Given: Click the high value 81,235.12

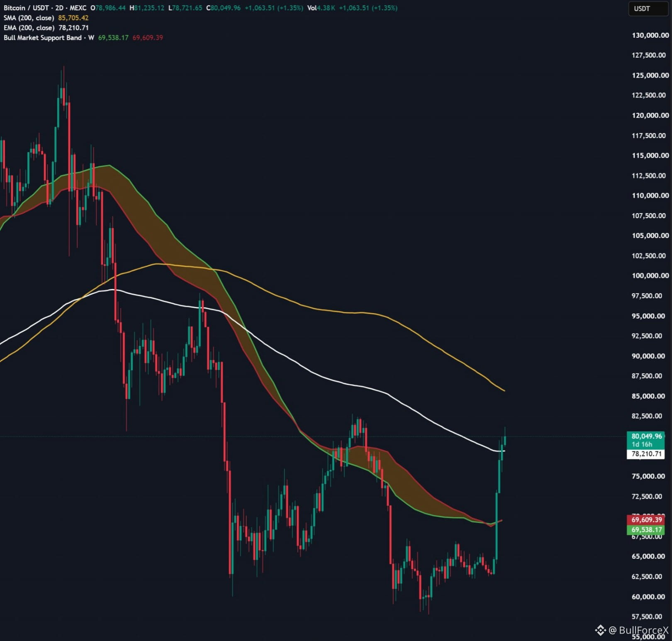Looking at the screenshot, I should coord(149,8).
